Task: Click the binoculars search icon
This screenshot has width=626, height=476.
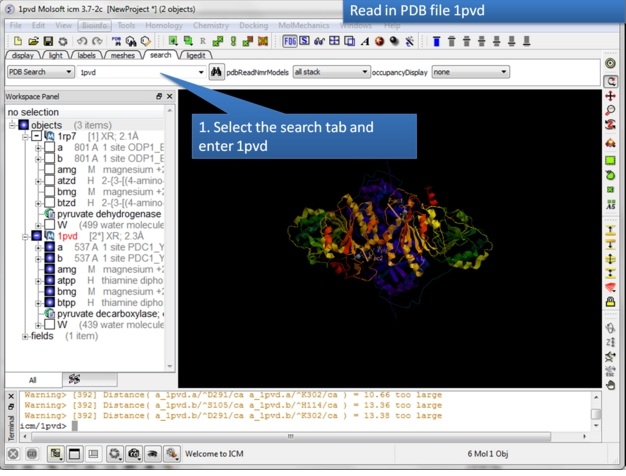Action: (x=217, y=72)
